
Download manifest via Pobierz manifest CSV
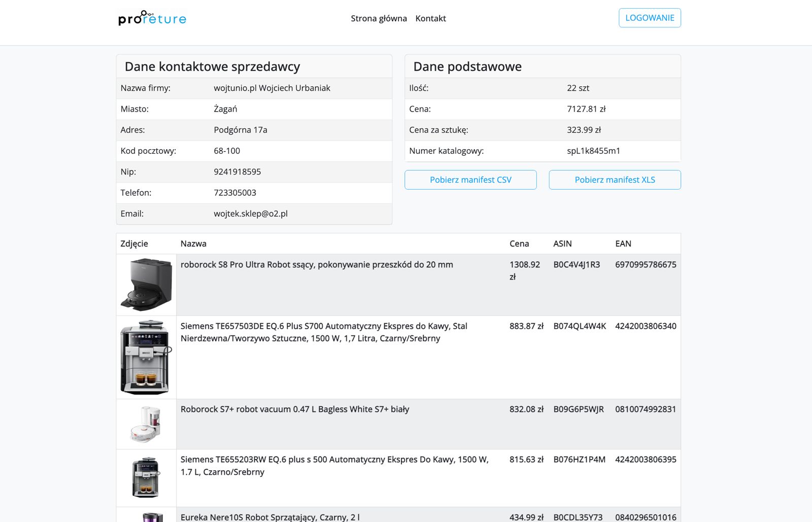(x=470, y=180)
